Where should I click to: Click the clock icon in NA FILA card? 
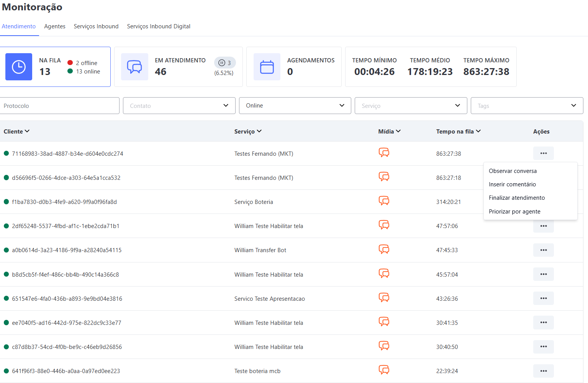pyautogui.click(x=19, y=67)
